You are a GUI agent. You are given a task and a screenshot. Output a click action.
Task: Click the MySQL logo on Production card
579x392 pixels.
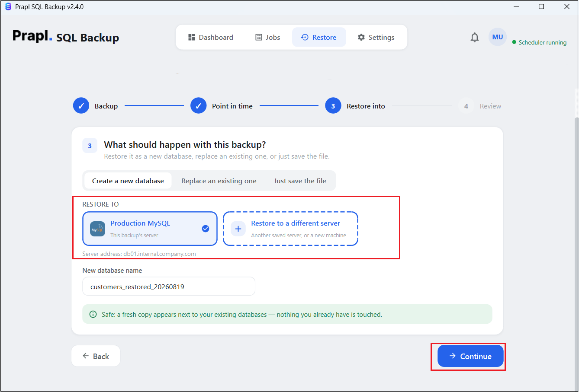click(97, 229)
